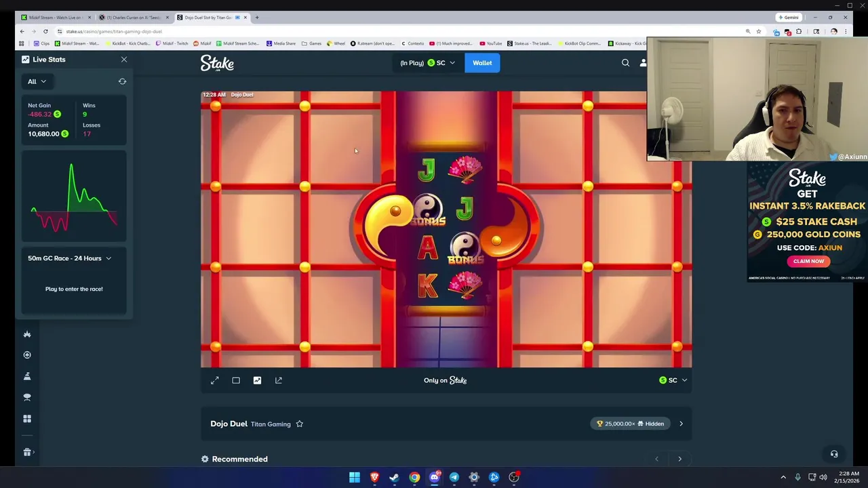Screen dimensions: 868x488
Task: Open Brave browser from the taskbar
Action: point(374,477)
